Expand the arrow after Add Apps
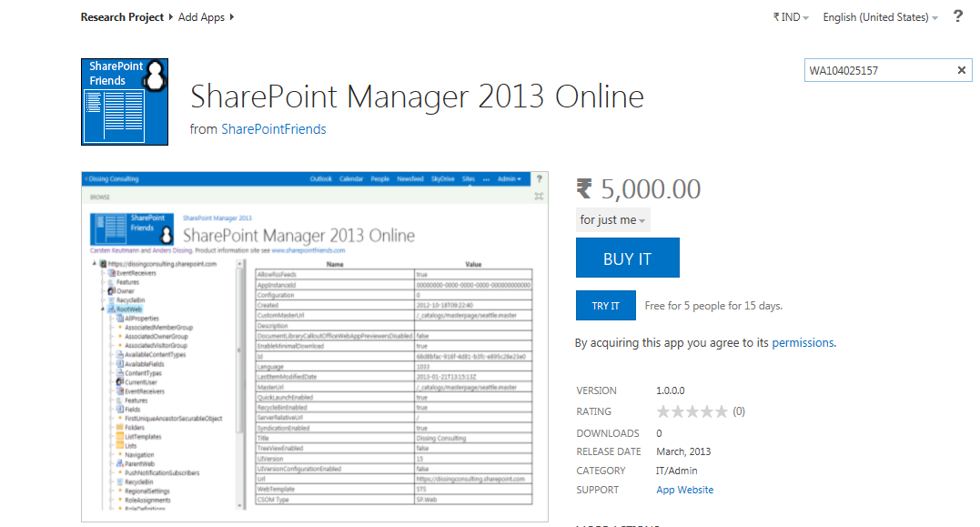This screenshot has width=980, height=527. (x=232, y=17)
